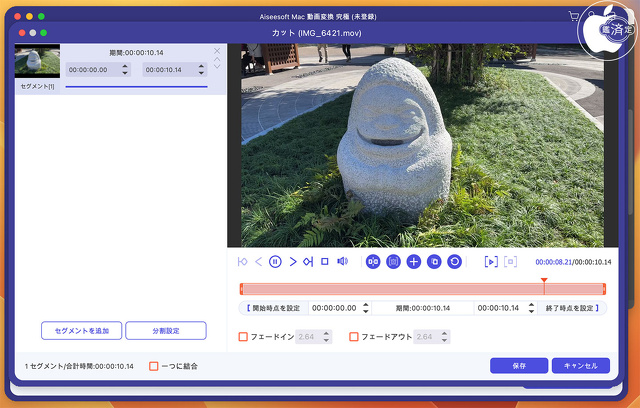The width and height of the screenshot is (640, 408).
Task: Pause the video preview playback
Action: (x=275, y=262)
